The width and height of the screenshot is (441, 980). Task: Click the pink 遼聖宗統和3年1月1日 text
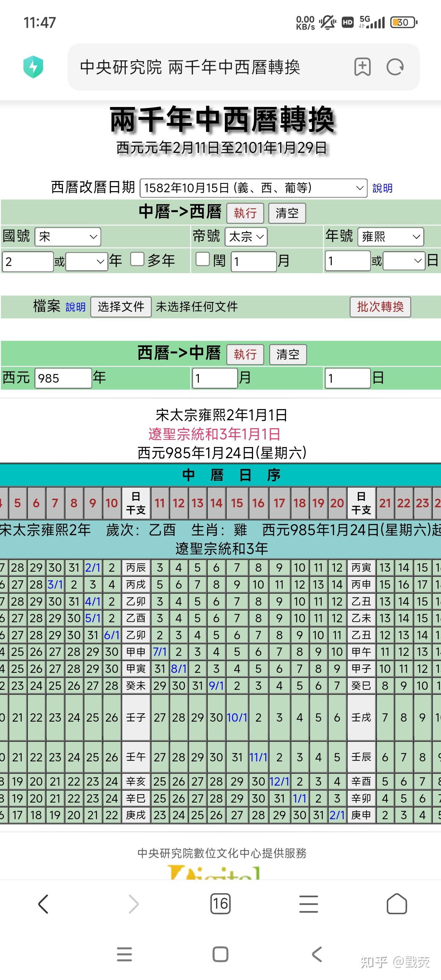[215, 434]
